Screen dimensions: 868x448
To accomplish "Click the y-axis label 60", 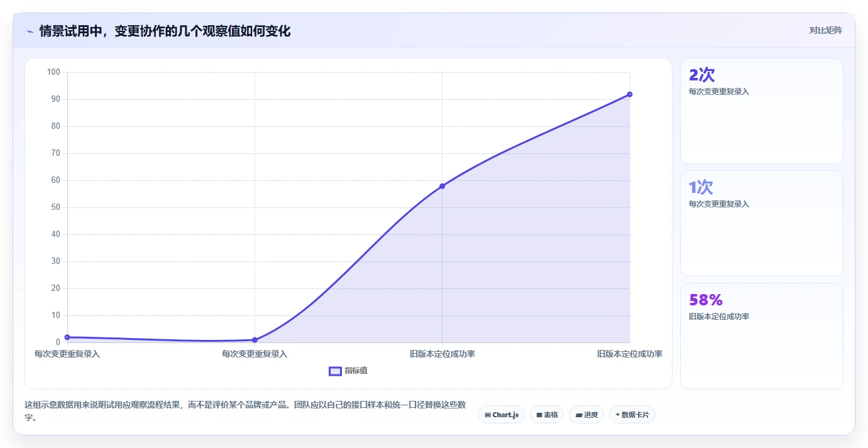I will (55, 180).
